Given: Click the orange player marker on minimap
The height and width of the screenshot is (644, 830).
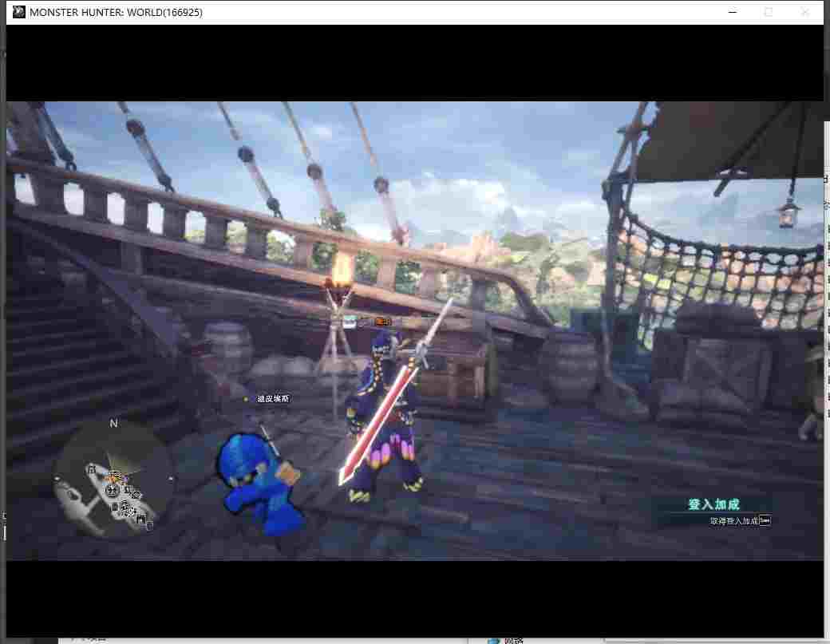Looking at the screenshot, I should click(x=113, y=478).
